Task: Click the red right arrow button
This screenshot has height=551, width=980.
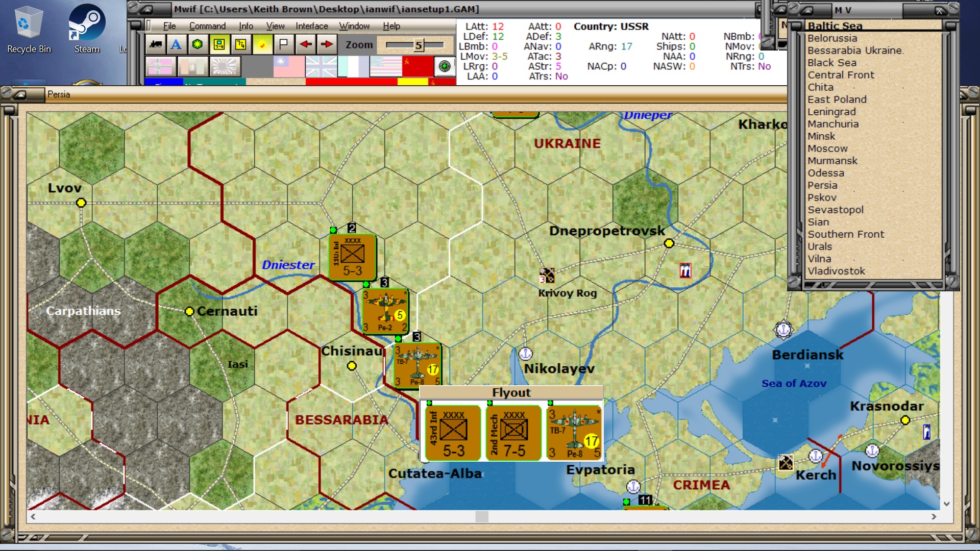Action: click(327, 45)
